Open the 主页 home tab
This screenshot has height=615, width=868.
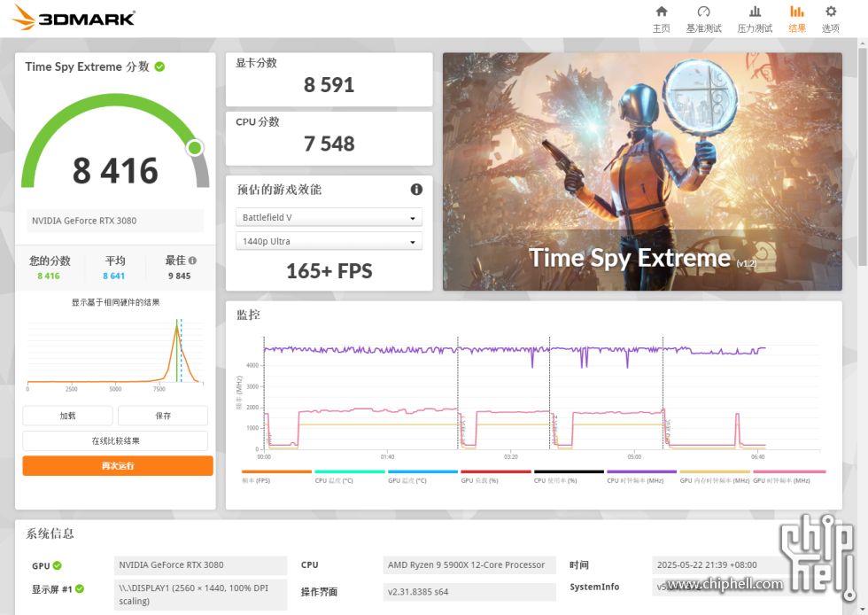tap(661, 19)
